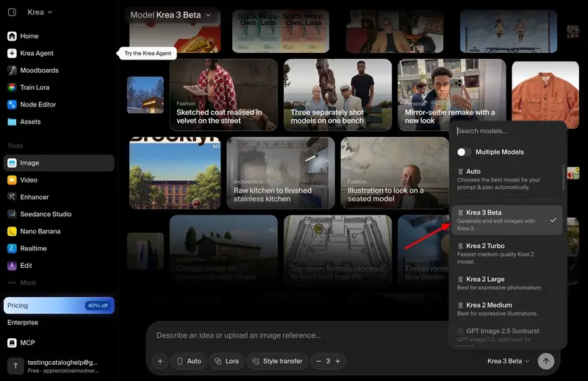588x381 pixels.
Task: Open Collage render to photograph card
Action: (223, 251)
